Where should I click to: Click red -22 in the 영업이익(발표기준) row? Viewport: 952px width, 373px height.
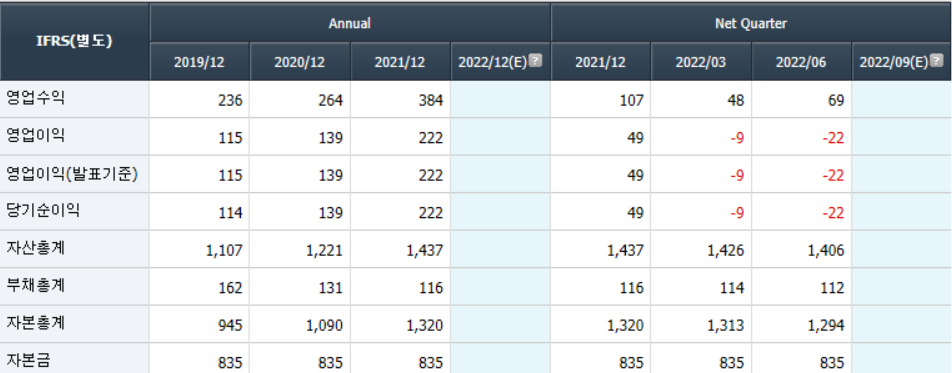[x=834, y=176]
